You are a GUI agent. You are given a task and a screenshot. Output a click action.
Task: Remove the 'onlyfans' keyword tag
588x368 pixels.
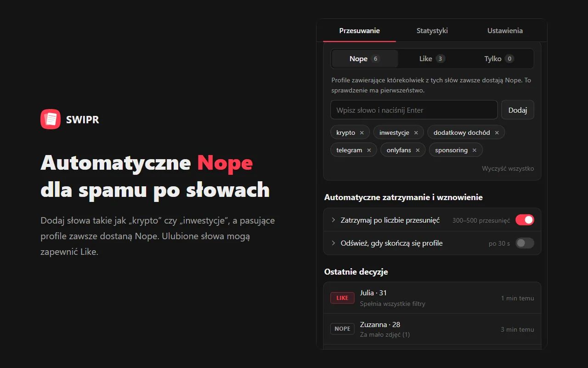coord(418,150)
